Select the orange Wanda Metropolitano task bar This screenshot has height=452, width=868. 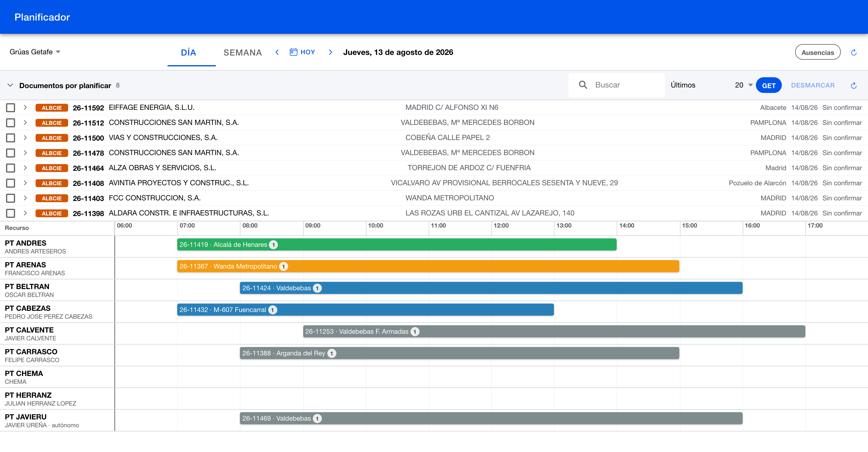click(x=428, y=266)
